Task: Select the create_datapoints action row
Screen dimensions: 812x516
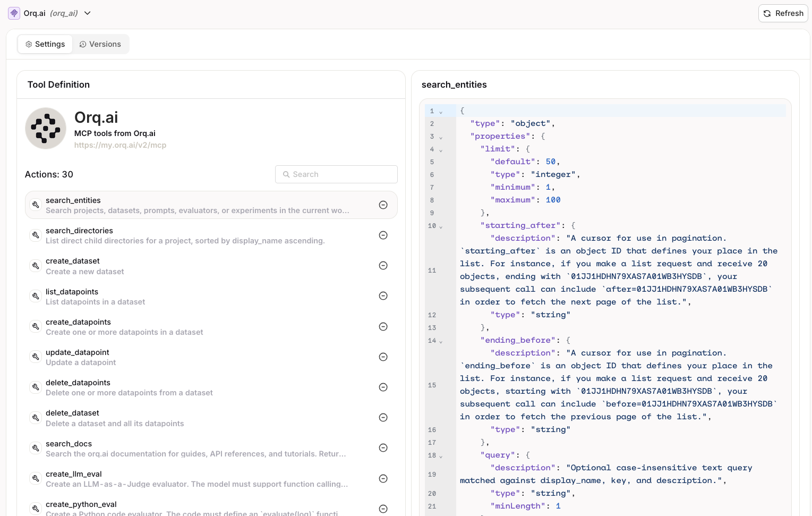Action: (211, 327)
